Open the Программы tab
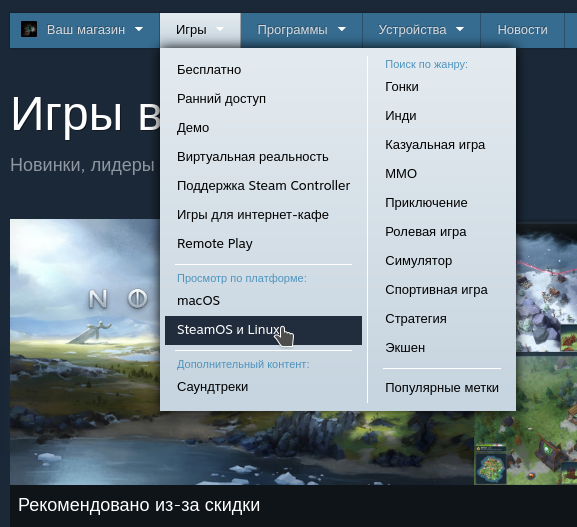The width and height of the screenshot is (577, 527). pos(301,30)
